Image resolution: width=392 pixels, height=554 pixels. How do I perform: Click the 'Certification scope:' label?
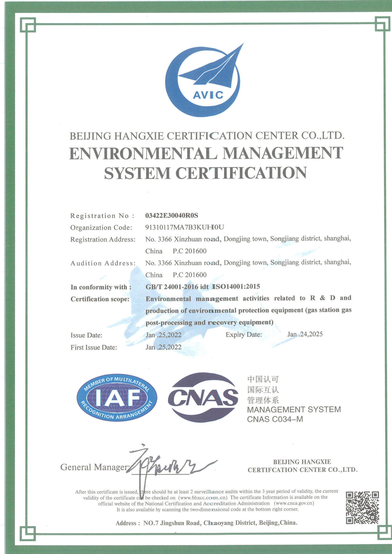click(100, 299)
